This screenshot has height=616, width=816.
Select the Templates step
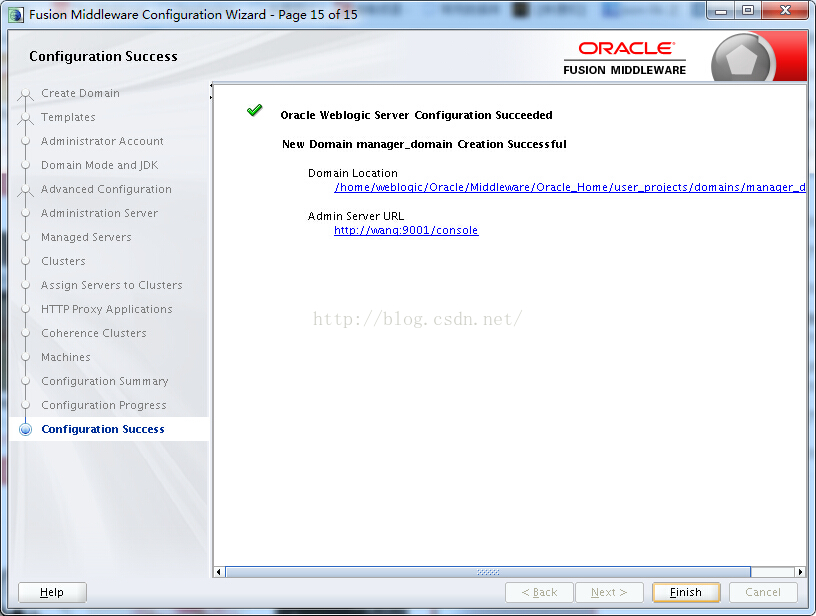coord(68,117)
